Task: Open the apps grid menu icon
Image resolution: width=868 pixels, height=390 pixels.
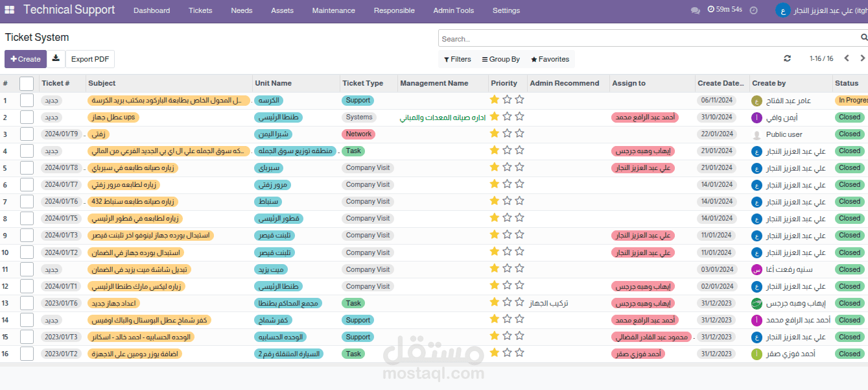Action: (10, 10)
